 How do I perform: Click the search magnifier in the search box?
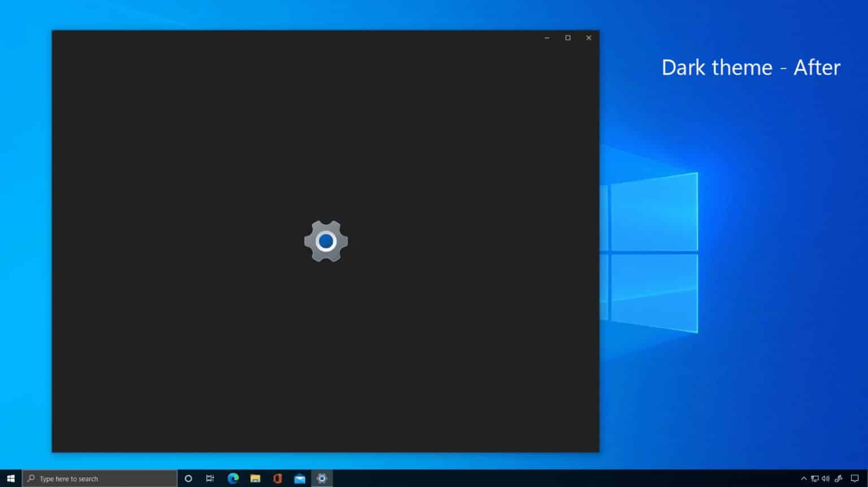[32, 479]
